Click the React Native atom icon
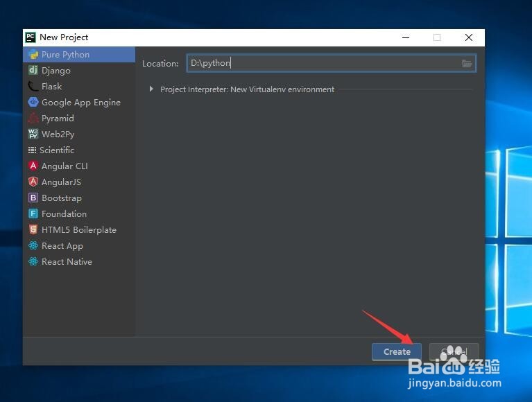 (33, 261)
